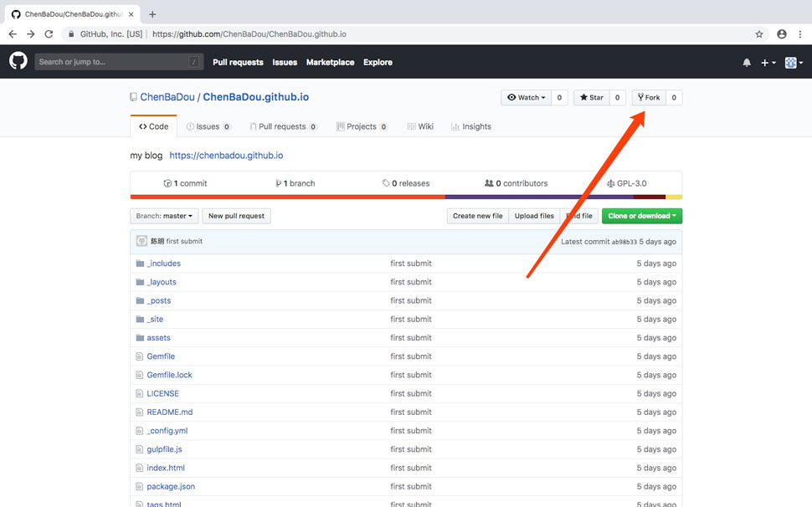This screenshot has height=507, width=812.
Task: Click the watch count number
Action: [x=559, y=97]
